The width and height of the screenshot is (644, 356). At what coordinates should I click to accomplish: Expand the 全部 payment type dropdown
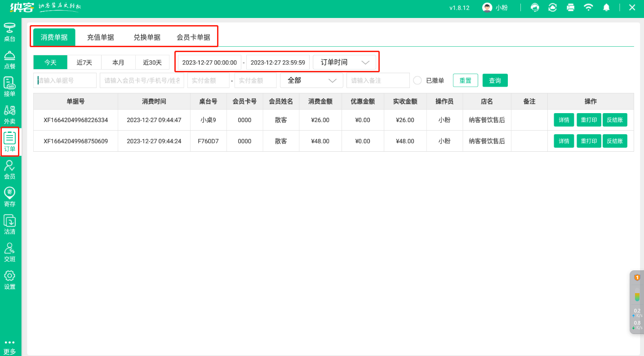pyautogui.click(x=311, y=80)
